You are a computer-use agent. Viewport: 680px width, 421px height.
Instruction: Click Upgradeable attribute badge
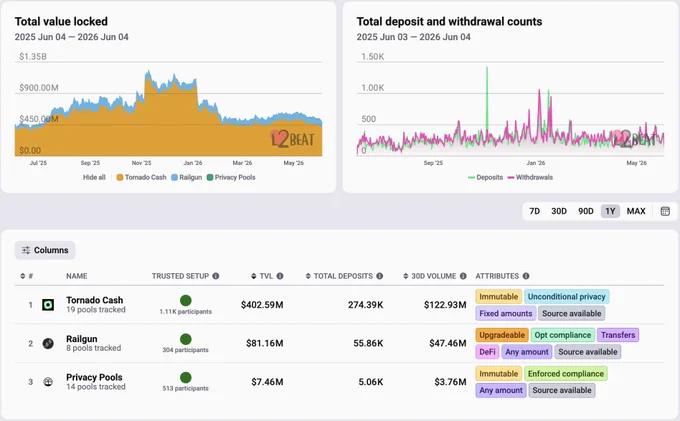[x=502, y=335]
